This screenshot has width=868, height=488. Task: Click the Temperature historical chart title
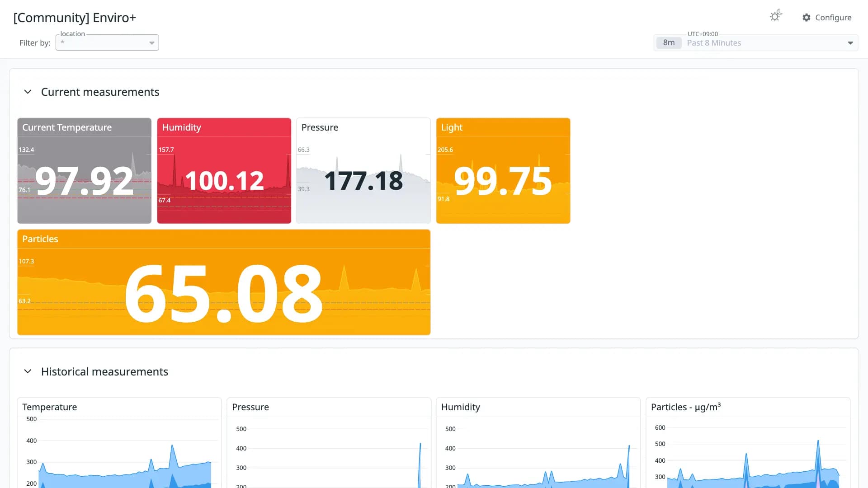coord(50,407)
